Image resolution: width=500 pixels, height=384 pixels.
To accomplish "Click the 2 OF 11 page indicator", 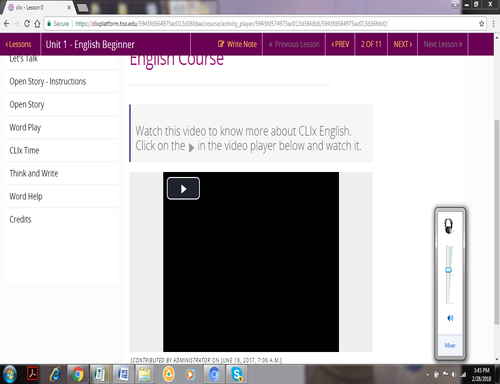I will point(371,44).
